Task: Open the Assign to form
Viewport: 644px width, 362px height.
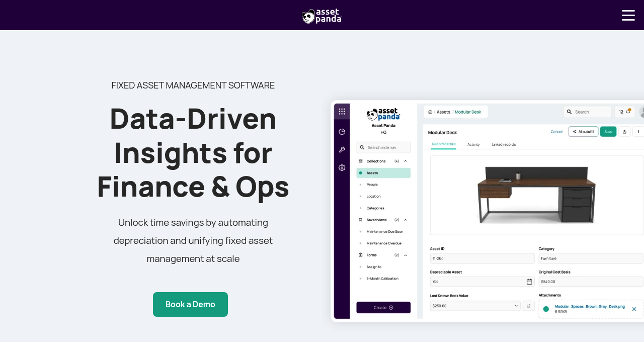Action: click(374, 267)
